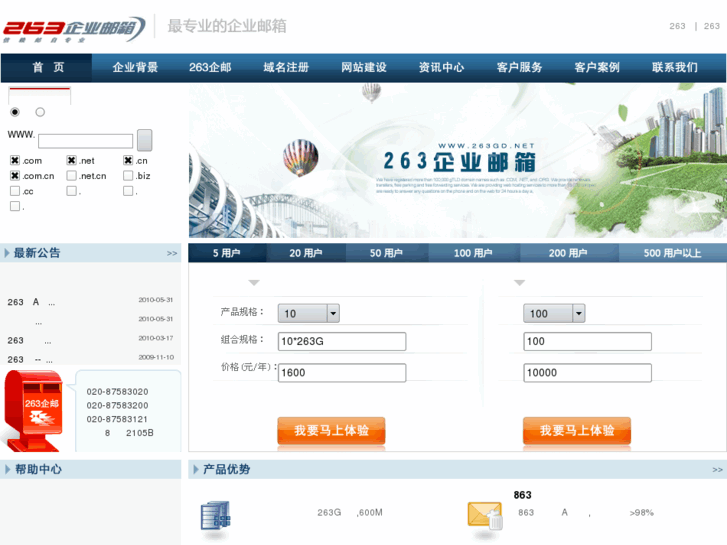This screenshot has height=545, width=727.
Task: Uncheck the .net checkbox
Action: pyautogui.click(x=71, y=160)
